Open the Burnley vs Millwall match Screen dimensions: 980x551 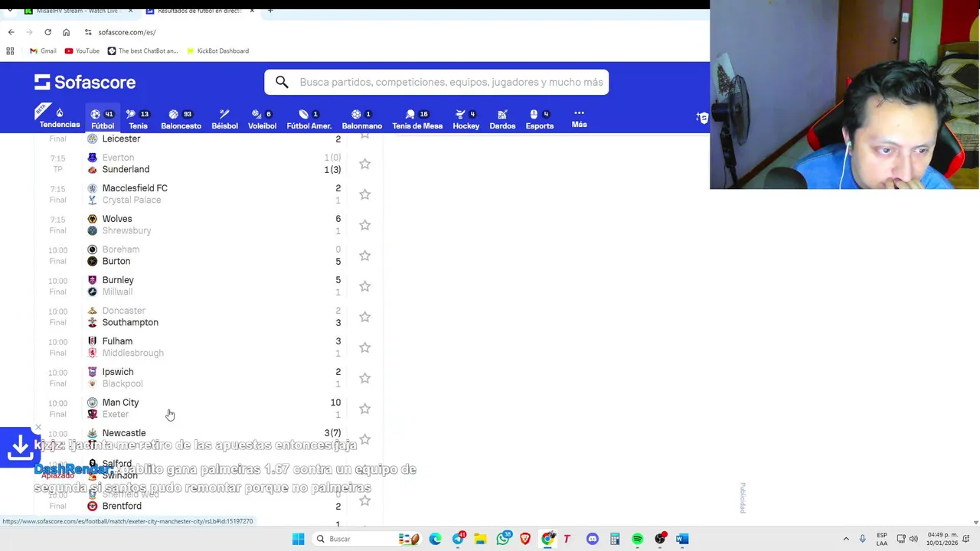point(208,286)
